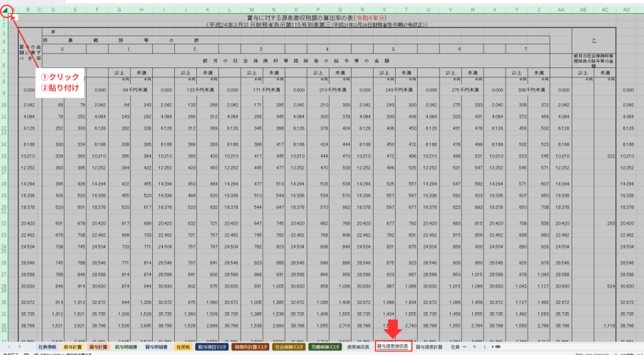Switch to the 社員情報 sheet tab
The width and height of the screenshot is (644, 355).
click(x=47, y=346)
